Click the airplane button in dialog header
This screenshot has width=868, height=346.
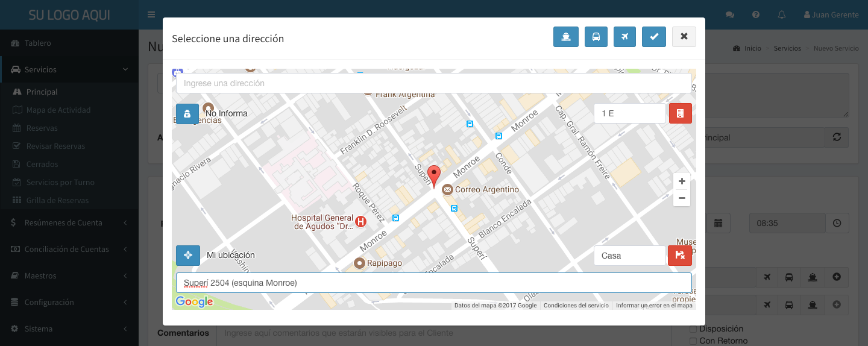click(x=624, y=37)
